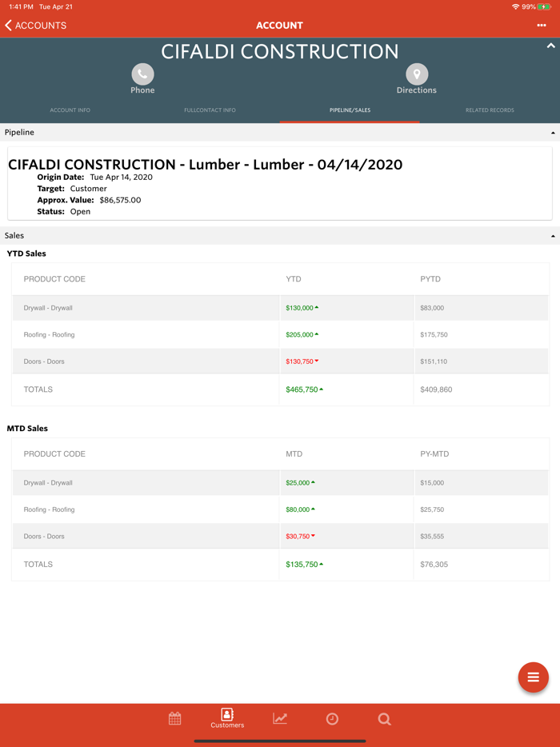Open the Calendar icon in bottom bar
This screenshot has height=747, width=560.
pyautogui.click(x=175, y=718)
